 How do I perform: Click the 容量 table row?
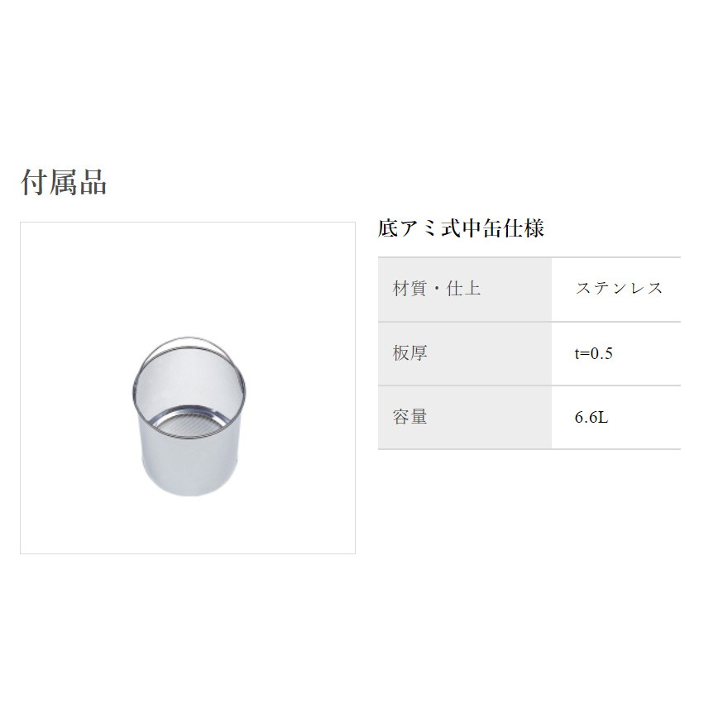[529, 418]
